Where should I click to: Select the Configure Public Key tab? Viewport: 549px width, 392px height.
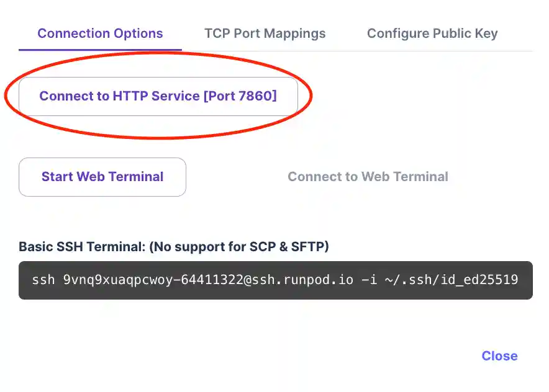coord(432,33)
